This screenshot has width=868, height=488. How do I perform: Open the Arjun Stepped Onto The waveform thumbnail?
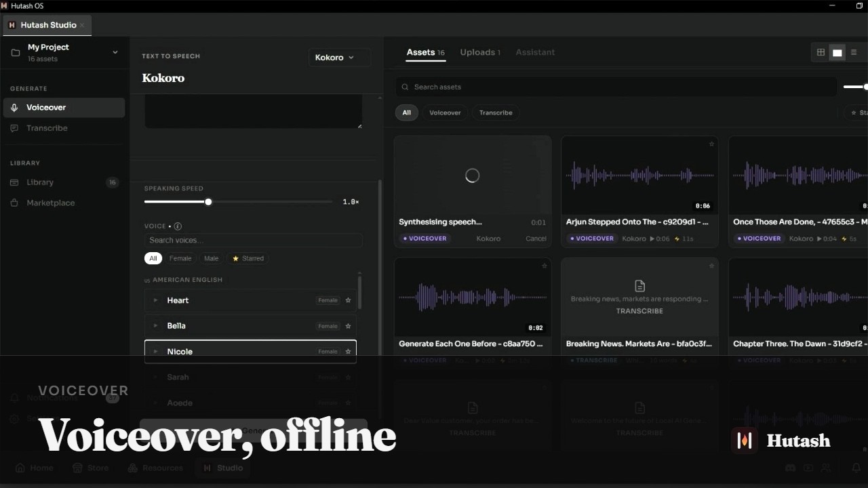639,176
